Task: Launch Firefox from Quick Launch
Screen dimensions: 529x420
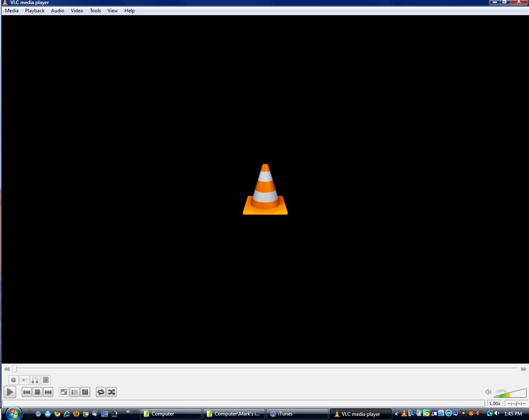Action: (x=76, y=414)
